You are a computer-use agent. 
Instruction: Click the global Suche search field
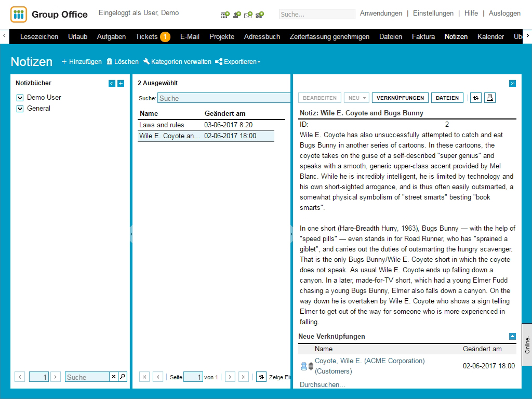tap(317, 15)
